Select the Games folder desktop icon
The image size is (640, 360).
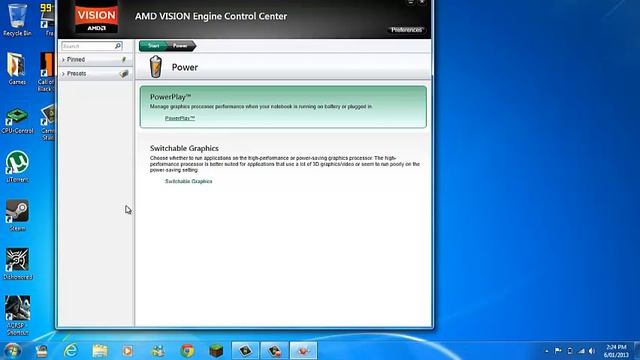click(x=17, y=69)
